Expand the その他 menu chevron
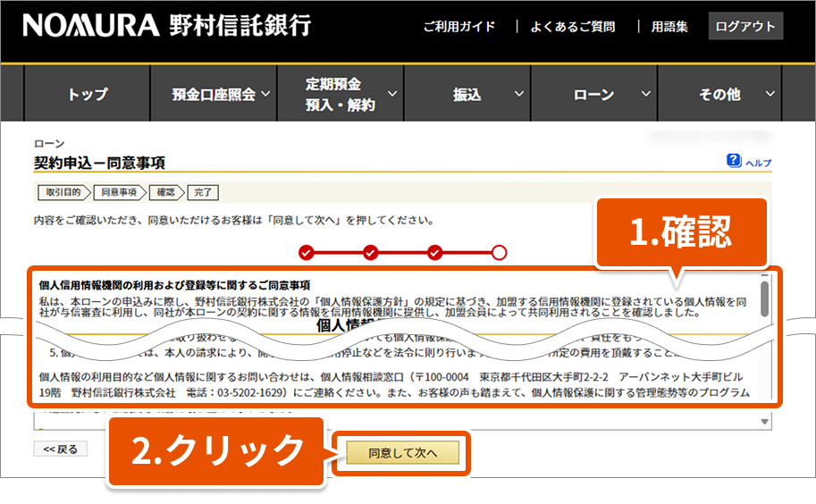The width and height of the screenshot is (816, 504). (770, 95)
